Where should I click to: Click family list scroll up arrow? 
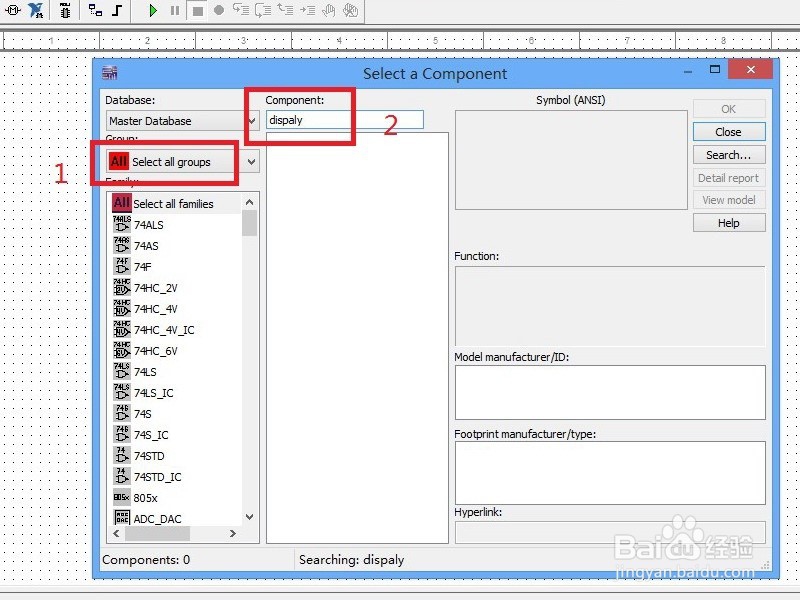pos(249,202)
